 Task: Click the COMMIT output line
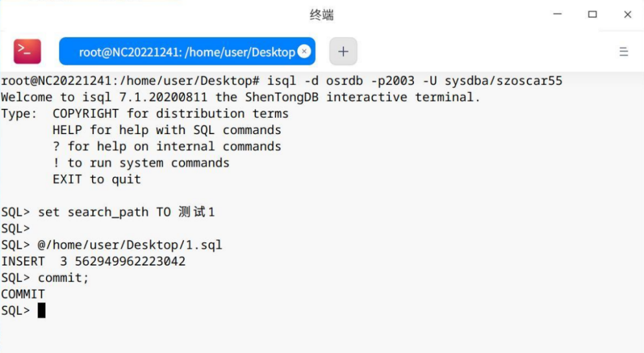[23, 294]
